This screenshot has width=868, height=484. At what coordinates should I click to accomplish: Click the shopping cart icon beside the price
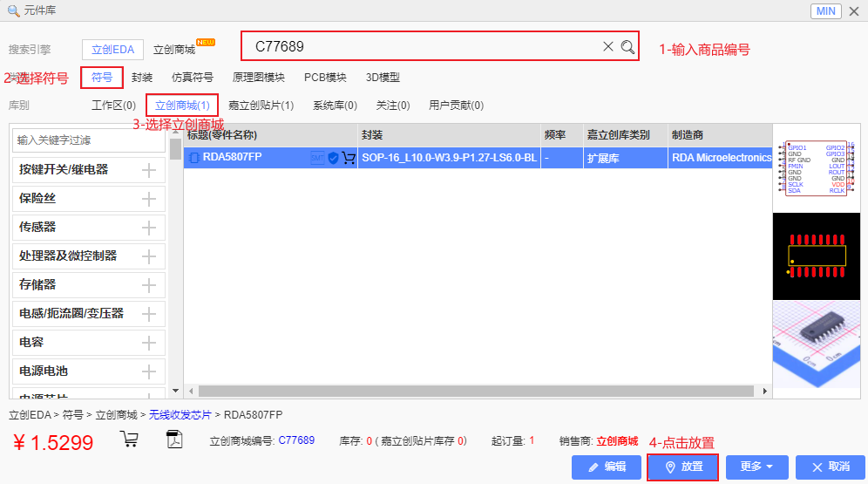click(130, 439)
